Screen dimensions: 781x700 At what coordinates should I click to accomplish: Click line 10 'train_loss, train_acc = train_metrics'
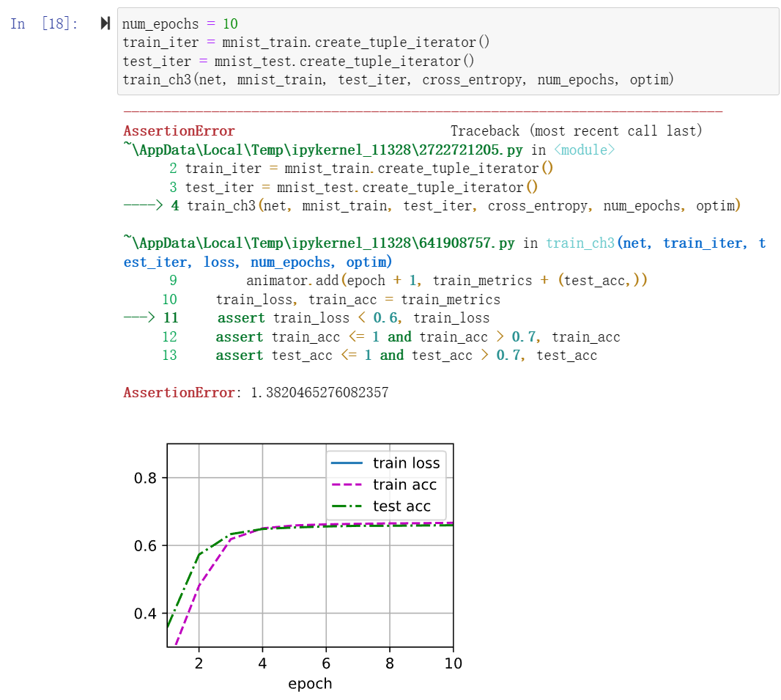tap(331, 300)
